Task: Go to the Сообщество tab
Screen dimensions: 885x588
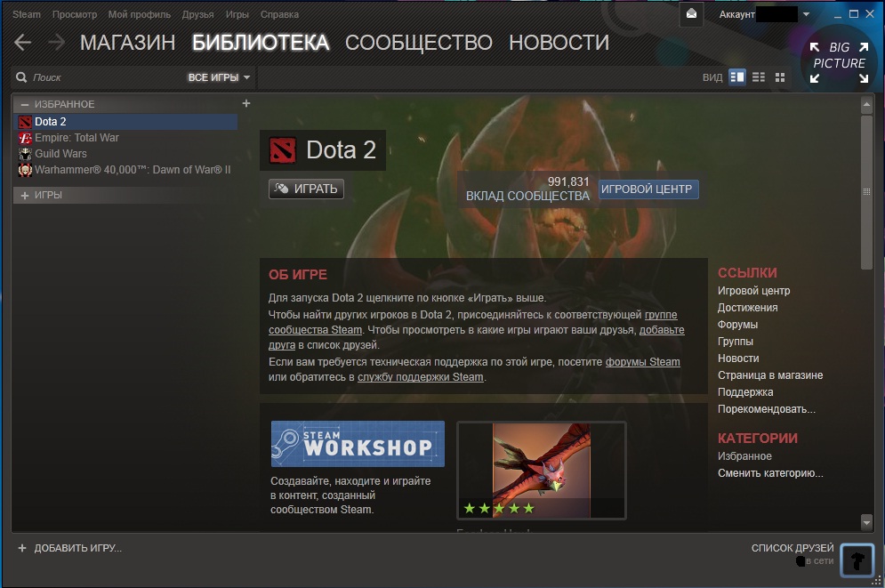Action: click(x=419, y=43)
